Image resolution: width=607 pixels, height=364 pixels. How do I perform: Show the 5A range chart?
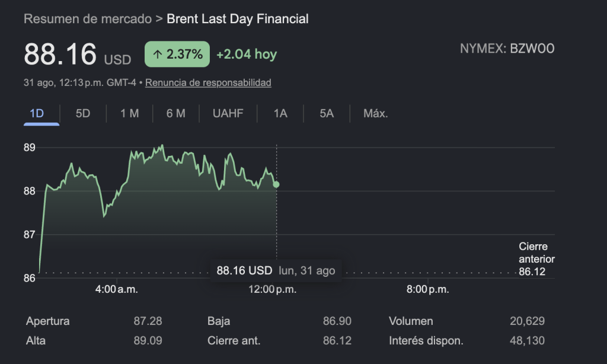[327, 113]
